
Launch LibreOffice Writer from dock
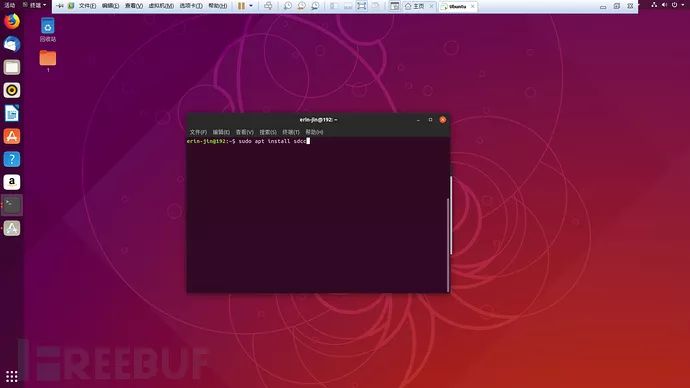12,113
